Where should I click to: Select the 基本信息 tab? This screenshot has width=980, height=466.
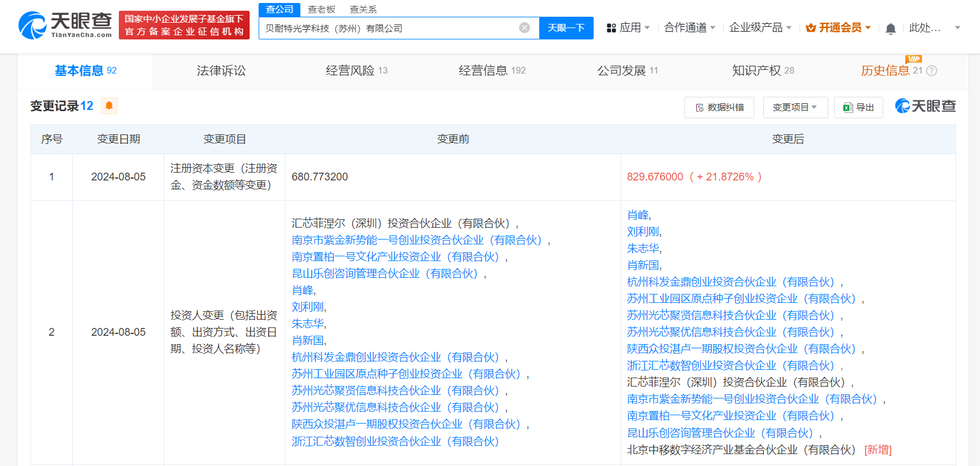(85, 70)
